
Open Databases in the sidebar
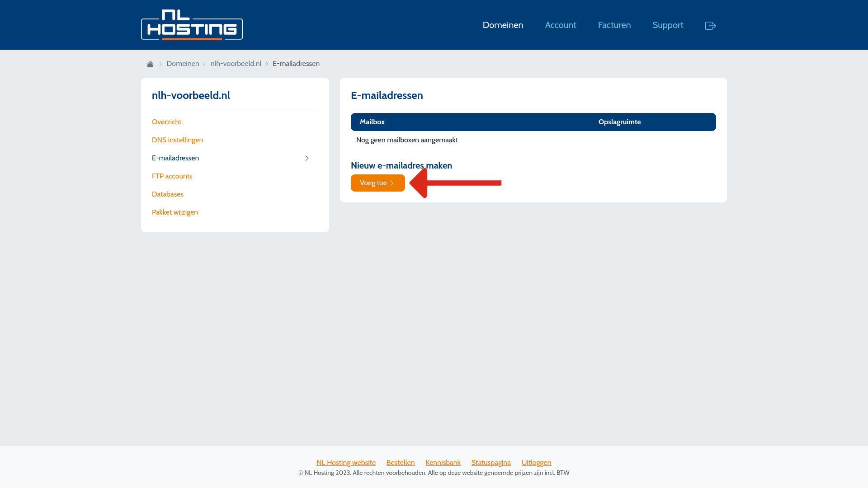click(168, 194)
